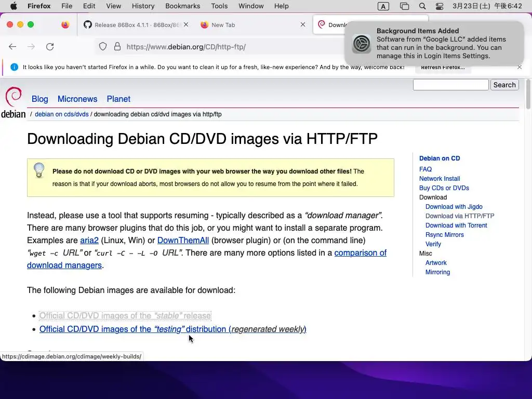Open the Window menu
The width and height of the screenshot is (532, 399).
251,6
